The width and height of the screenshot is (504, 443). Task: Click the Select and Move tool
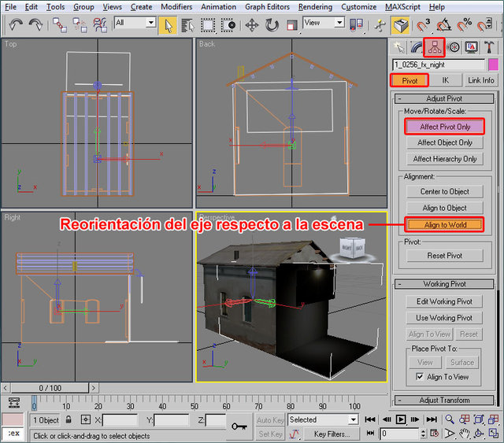pyautogui.click(x=252, y=24)
